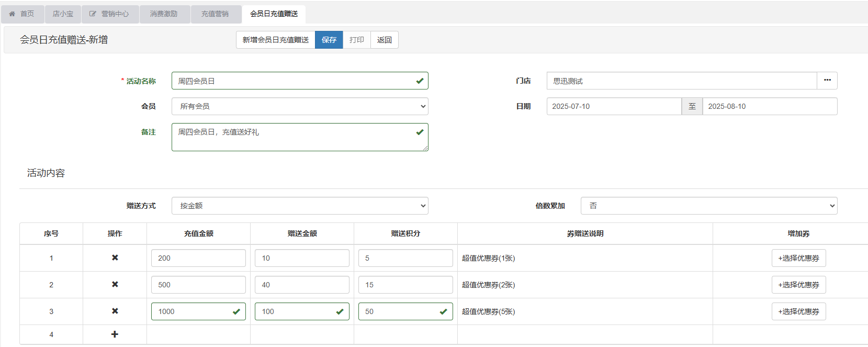Expand the 会员 dropdown

pyautogui.click(x=300, y=106)
